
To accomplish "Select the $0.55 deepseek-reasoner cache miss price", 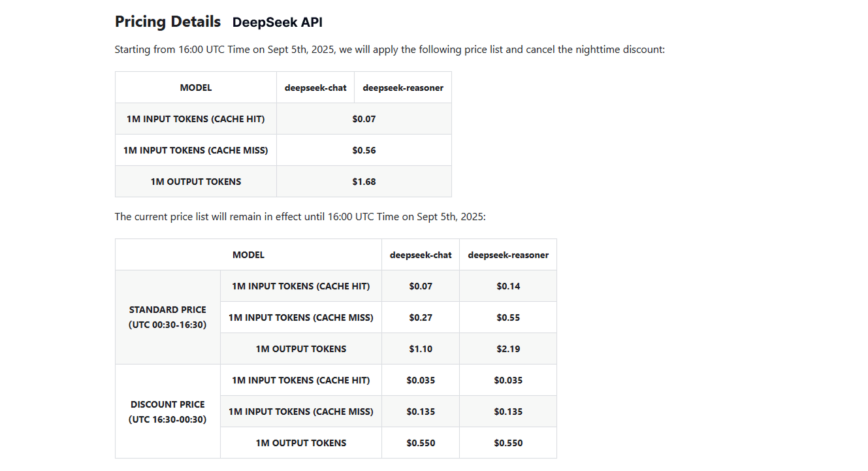I will (508, 317).
